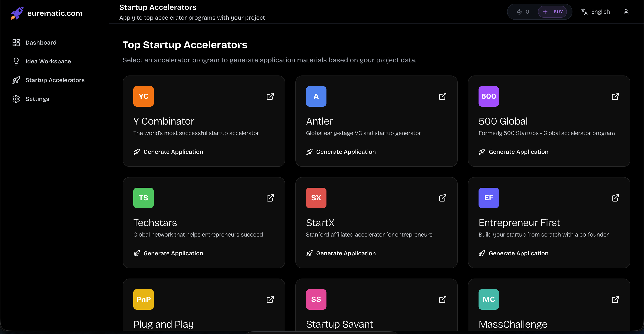
Task: Select the YC orange logo badge
Action: [143, 96]
